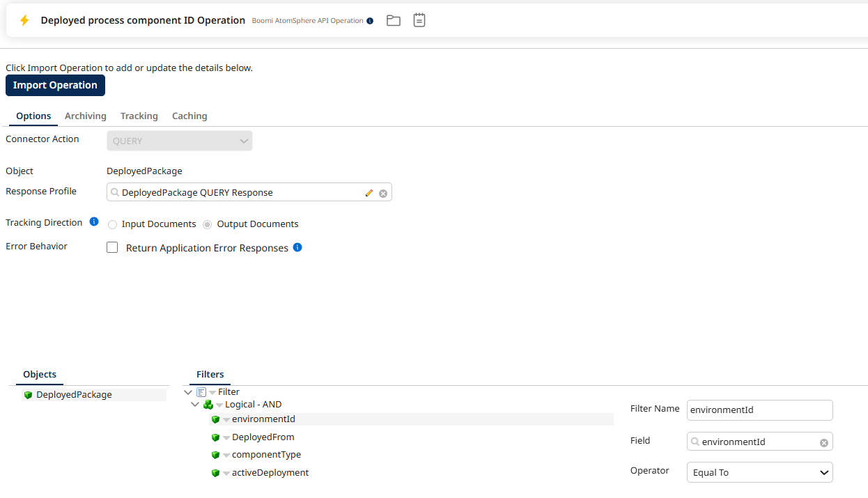Select the Input Documents radio button
This screenshot has width=868, height=498.
(x=112, y=224)
